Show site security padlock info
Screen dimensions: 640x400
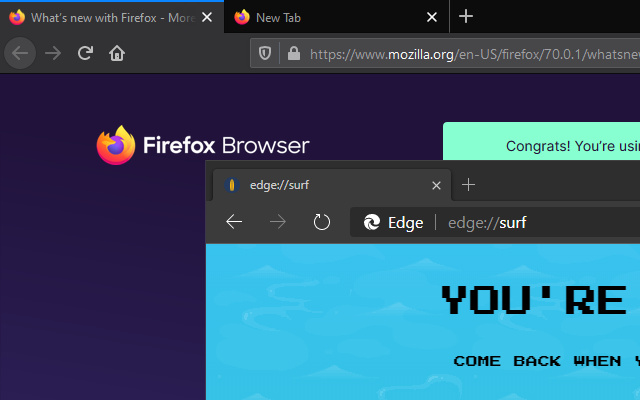coord(293,53)
